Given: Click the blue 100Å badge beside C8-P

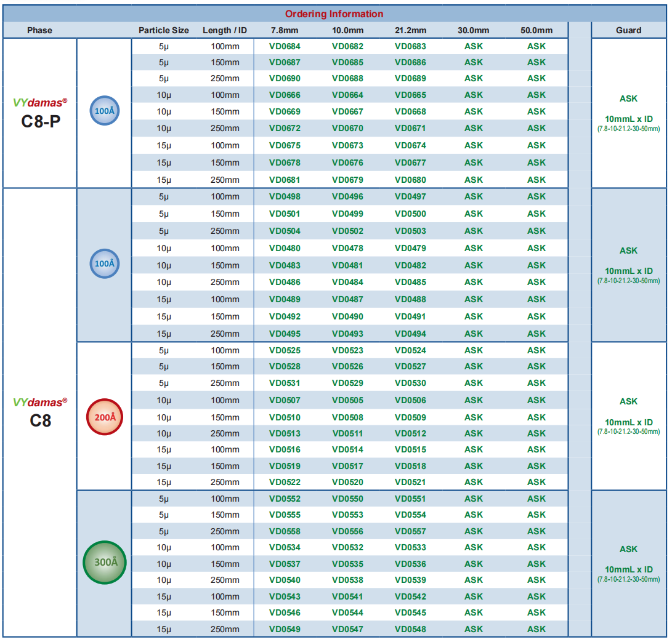Looking at the screenshot, I should tap(104, 111).
